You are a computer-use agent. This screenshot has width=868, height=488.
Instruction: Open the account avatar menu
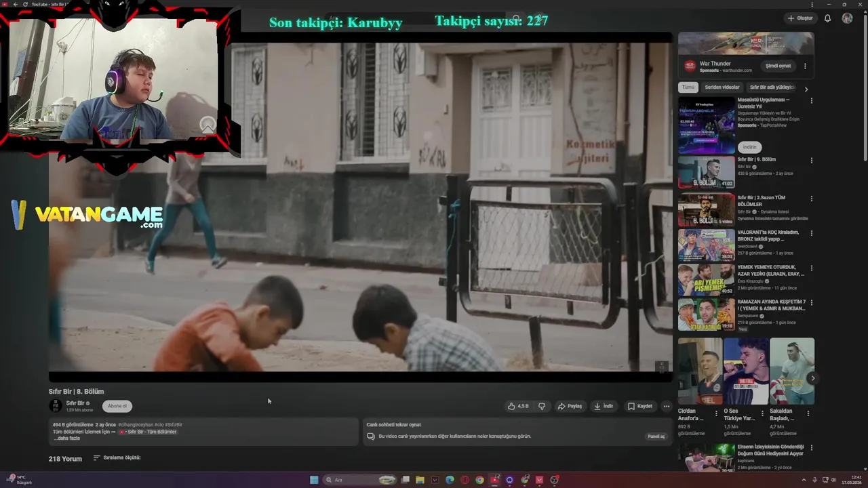point(847,18)
